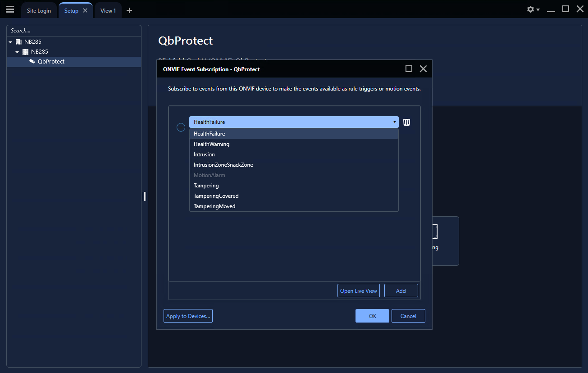Viewport: 588px width, 373px height.
Task: Choose IntrusionZoneSnackZone from the list
Action: click(x=223, y=165)
